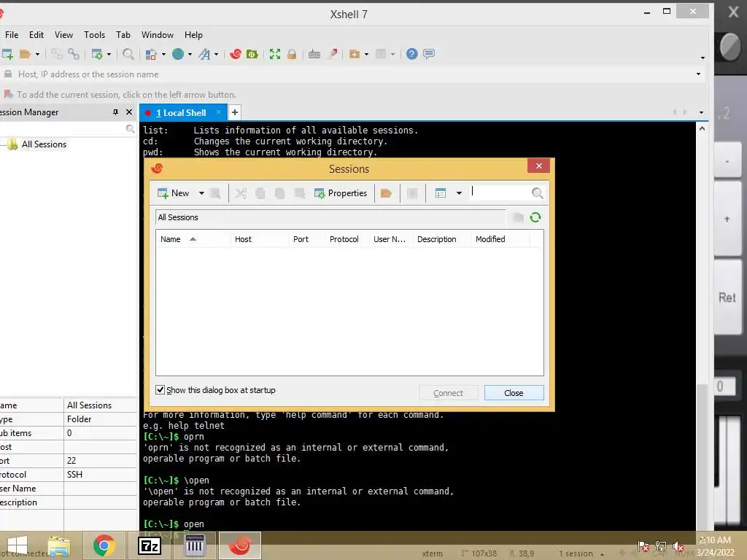Select All Sessions folder in Session Manager tree
This screenshot has width=747, height=560.
pyautogui.click(x=44, y=144)
